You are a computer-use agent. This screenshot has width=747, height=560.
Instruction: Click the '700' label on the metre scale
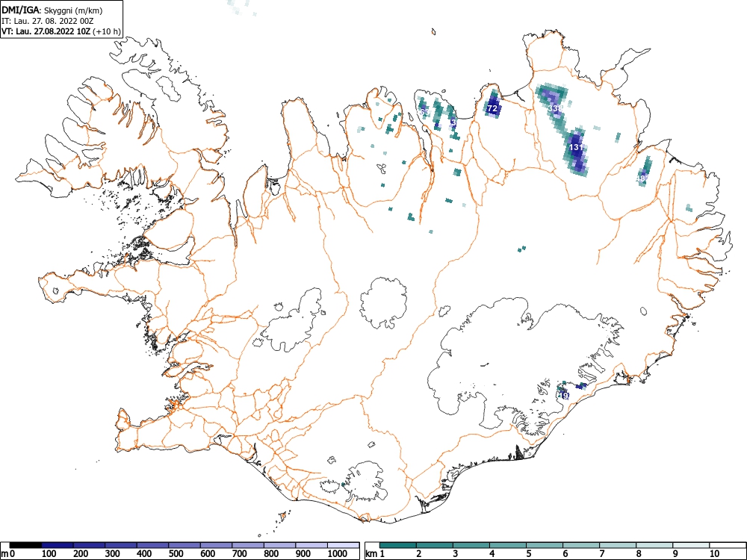pyautogui.click(x=240, y=554)
